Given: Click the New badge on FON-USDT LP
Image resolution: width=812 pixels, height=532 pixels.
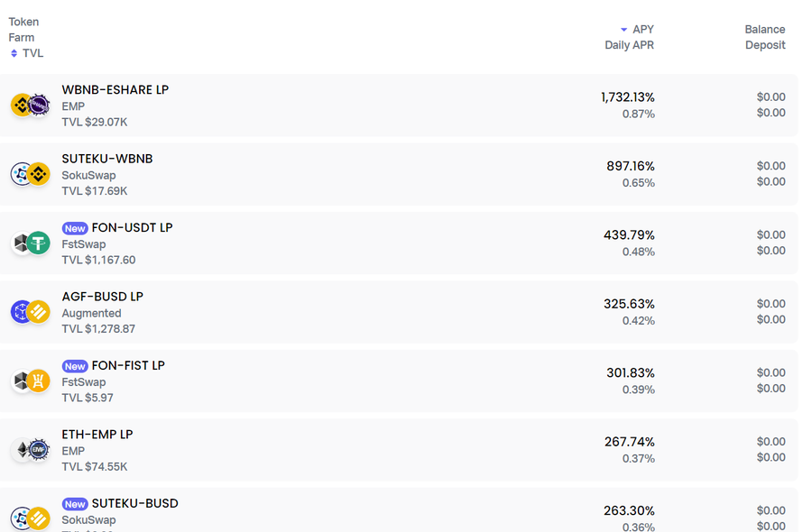Looking at the screenshot, I should [75, 228].
